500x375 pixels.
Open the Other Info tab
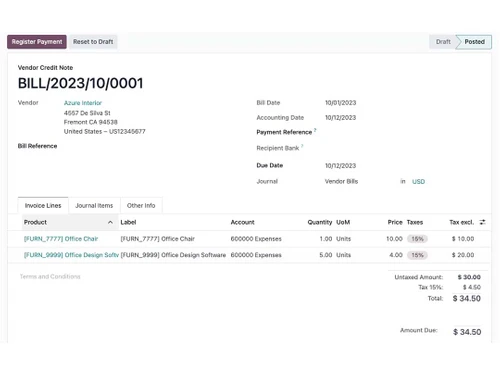pyautogui.click(x=141, y=206)
